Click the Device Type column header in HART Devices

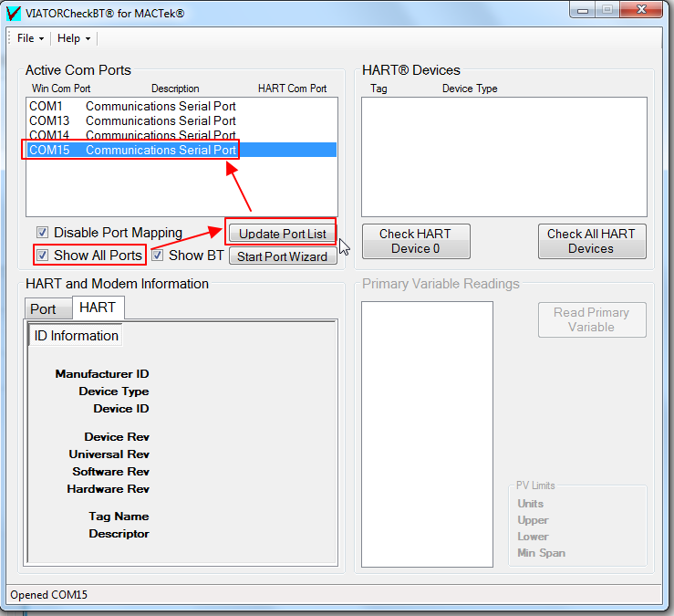point(470,89)
